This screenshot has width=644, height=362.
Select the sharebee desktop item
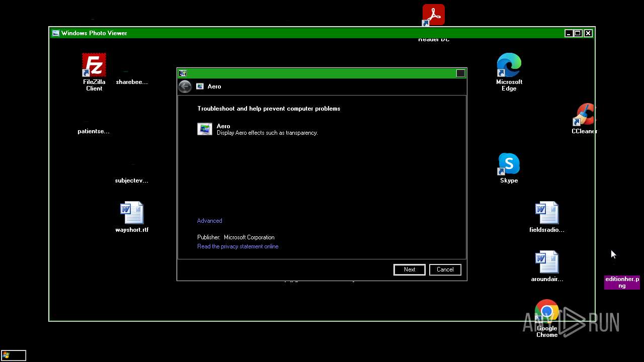tap(132, 82)
